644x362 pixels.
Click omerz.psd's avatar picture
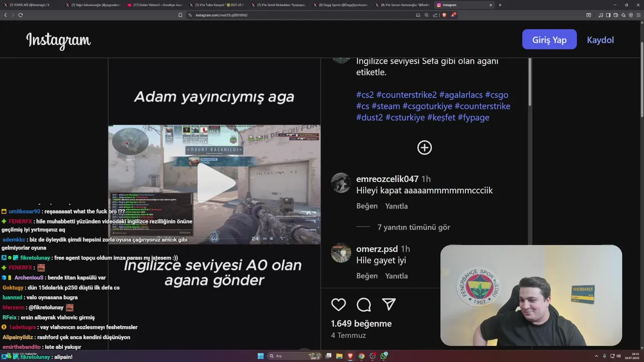(x=341, y=253)
